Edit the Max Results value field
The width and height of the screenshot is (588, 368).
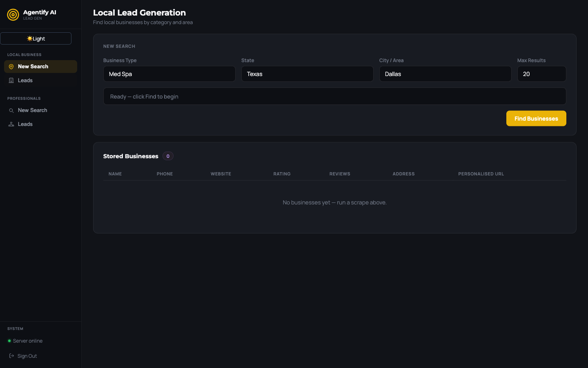coord(542,74)
